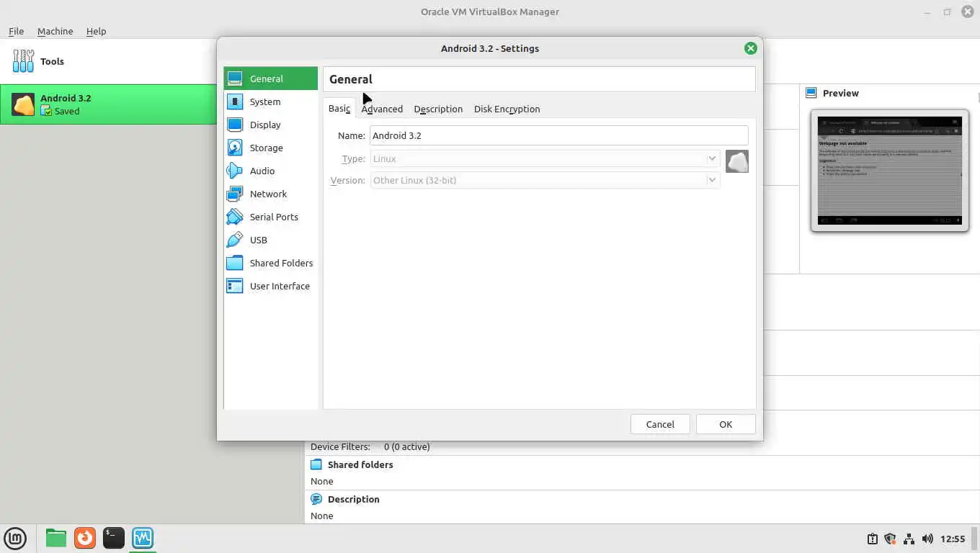The image size is (980, 553).
Task: Open the File menu
Action: point(16,31)
